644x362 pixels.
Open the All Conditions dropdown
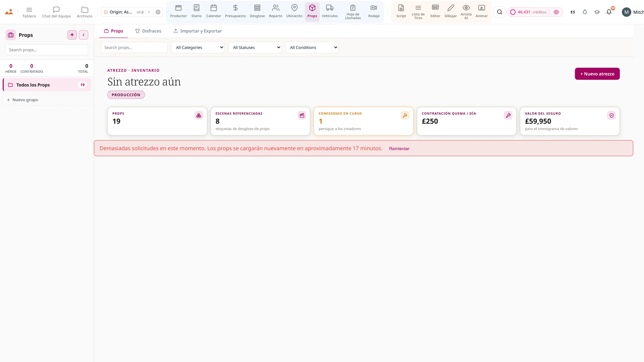click(x=312, y=47)
